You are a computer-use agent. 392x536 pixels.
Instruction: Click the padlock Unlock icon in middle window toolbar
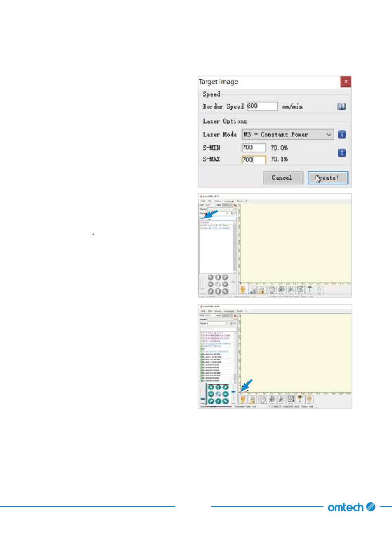click(262, 289)
